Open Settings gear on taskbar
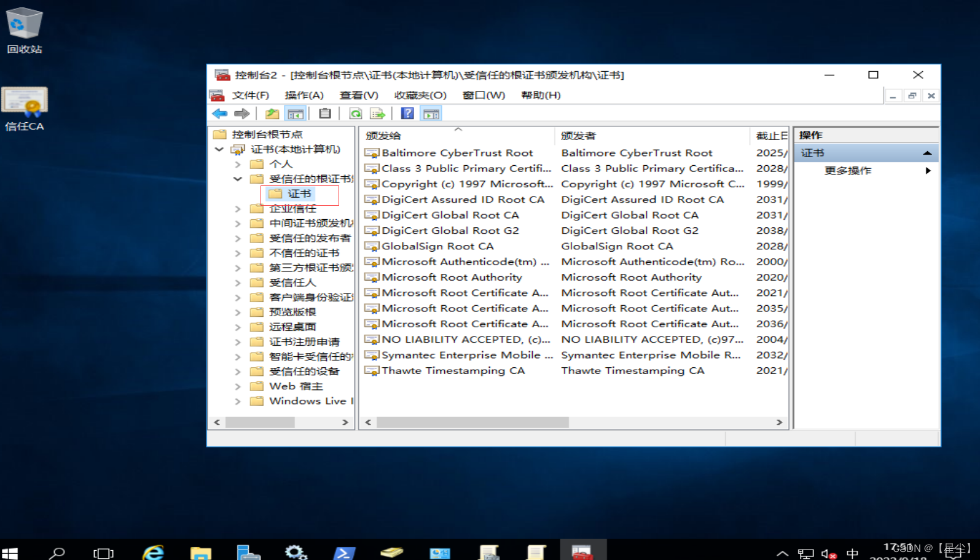The width and height of the screenshot is (980, 560). click(x=296, y=553)
